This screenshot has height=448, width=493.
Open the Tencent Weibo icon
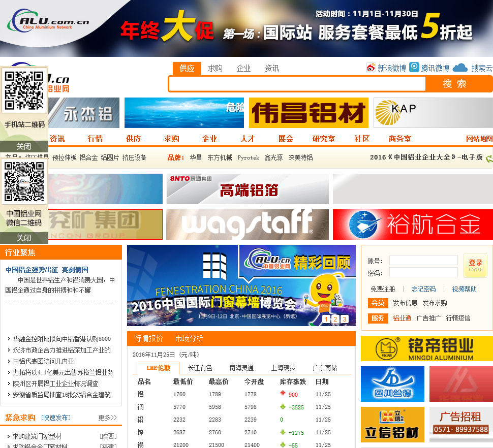click(414, 67)
